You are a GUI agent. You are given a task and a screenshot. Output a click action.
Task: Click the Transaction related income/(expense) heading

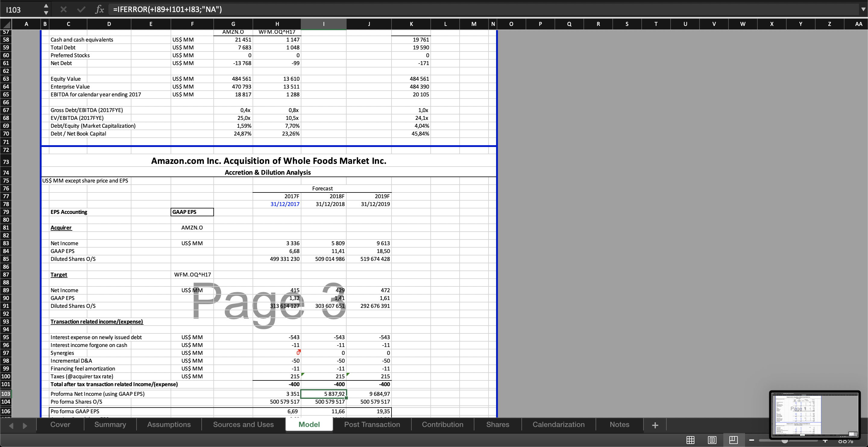pyautogui.click(x=97, y=322)
